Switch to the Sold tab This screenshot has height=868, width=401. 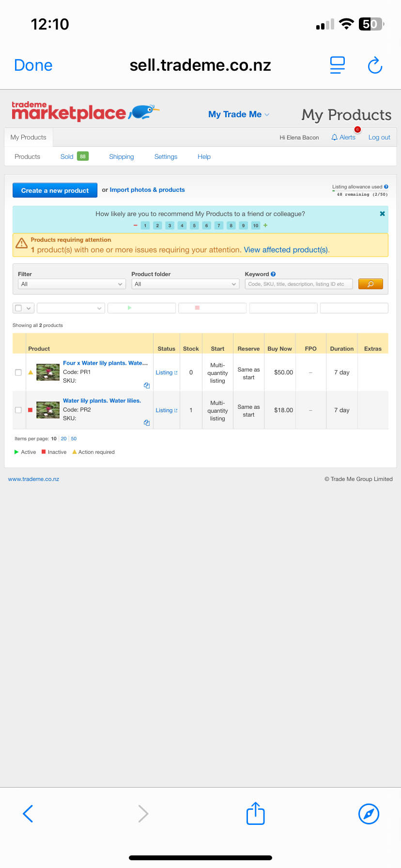tap(67, 157)
